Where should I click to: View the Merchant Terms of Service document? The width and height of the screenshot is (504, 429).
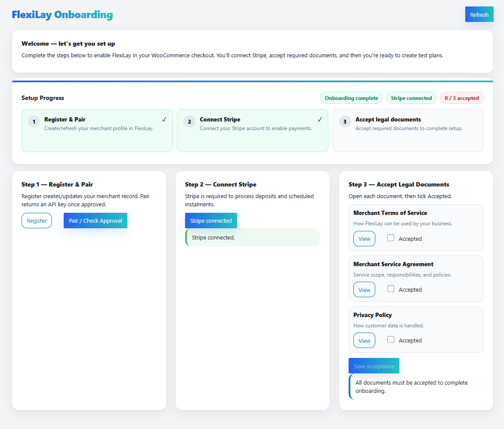point(364,239)
